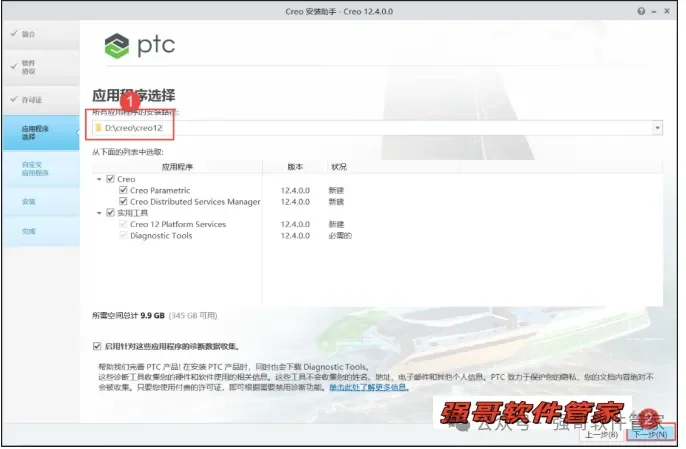Click the 下一步(N) button
This screenshot has width=686, height=449.
tap(651, 435)
